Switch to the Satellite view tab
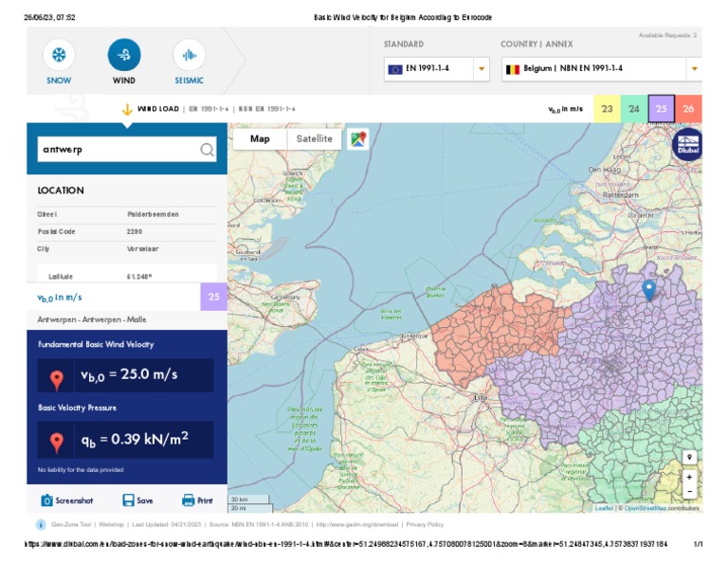728x563 pixels. (x=315, y=138)
